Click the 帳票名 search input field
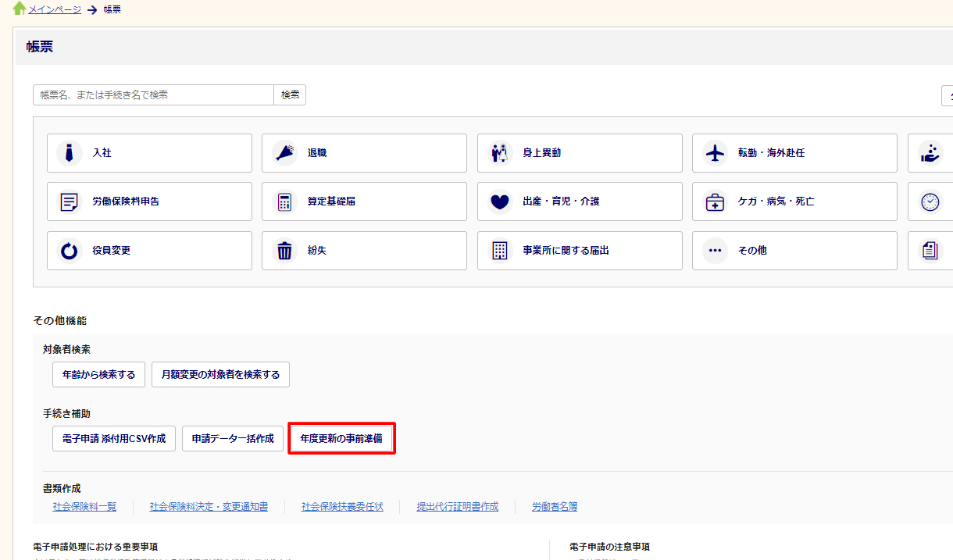The width and height of the screenshot is (953, 560). click(153, 95)
